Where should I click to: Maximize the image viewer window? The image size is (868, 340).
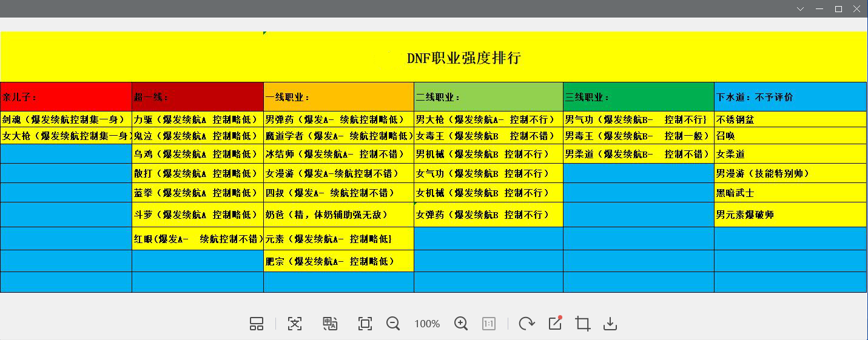pyautogui.click(x=838, y=8)
